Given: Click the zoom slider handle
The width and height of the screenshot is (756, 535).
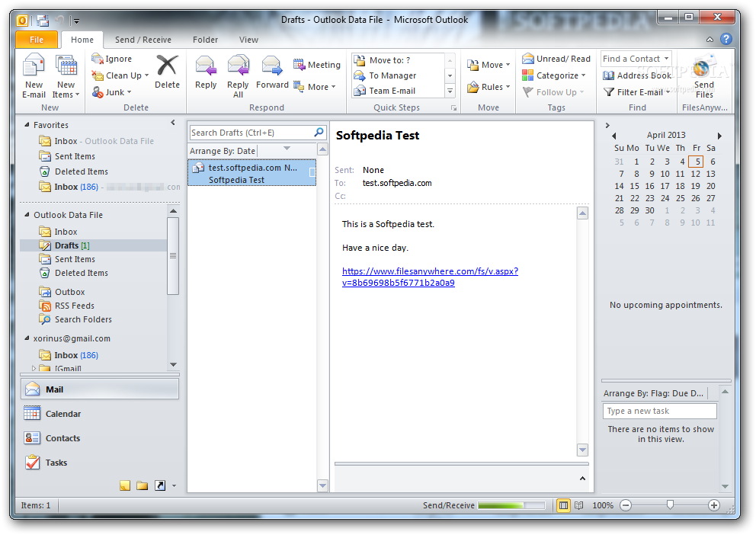Looking at the screenshot, I should coord(670,505).
